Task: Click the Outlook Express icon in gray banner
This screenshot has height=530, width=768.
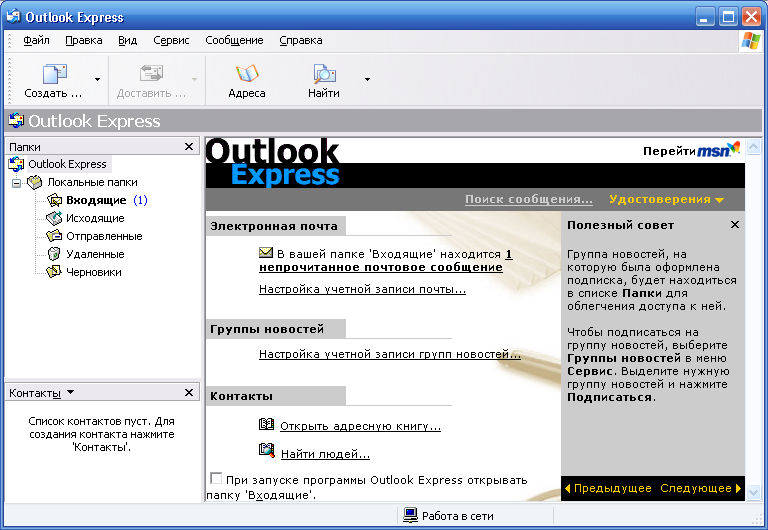Action: 16,120
